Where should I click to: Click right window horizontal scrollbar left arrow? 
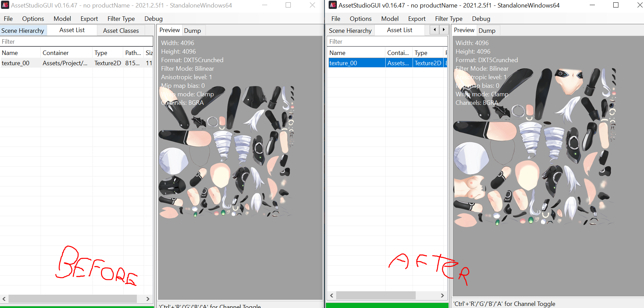click(332, 295)
